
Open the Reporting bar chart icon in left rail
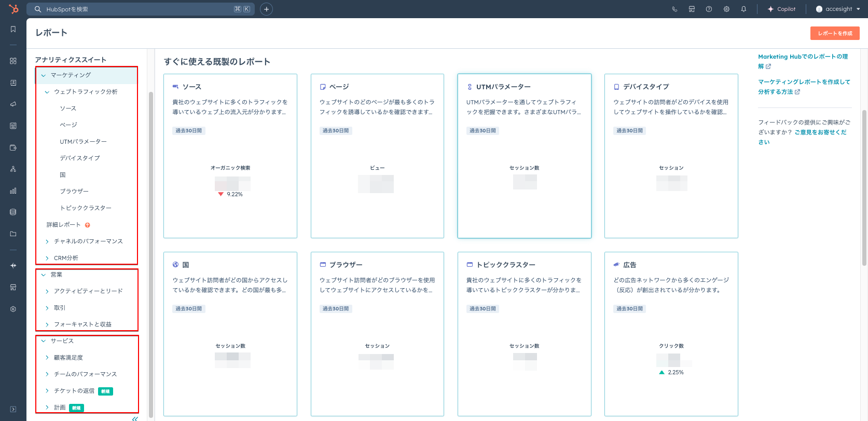[x=13, y=191]
